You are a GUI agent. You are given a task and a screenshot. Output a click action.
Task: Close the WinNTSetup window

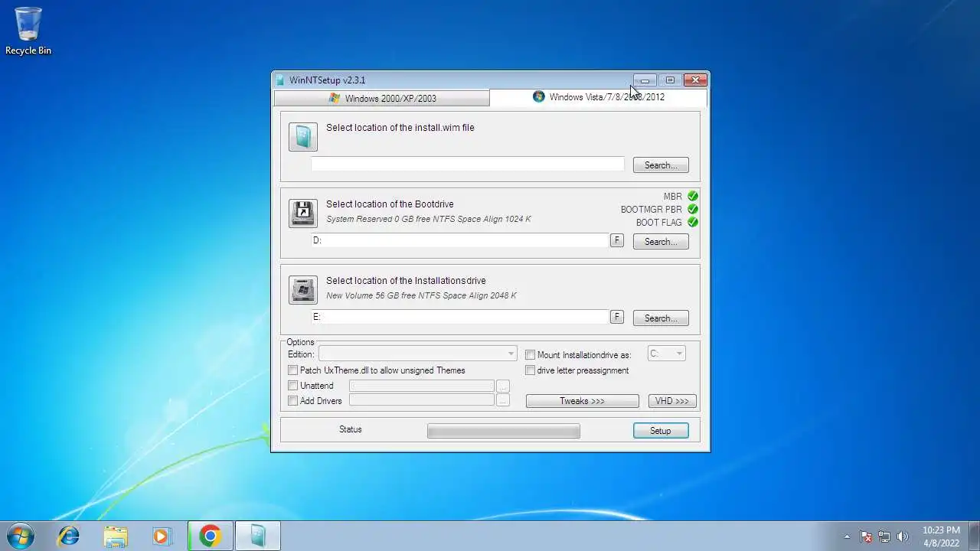click(x=695, y=80)
